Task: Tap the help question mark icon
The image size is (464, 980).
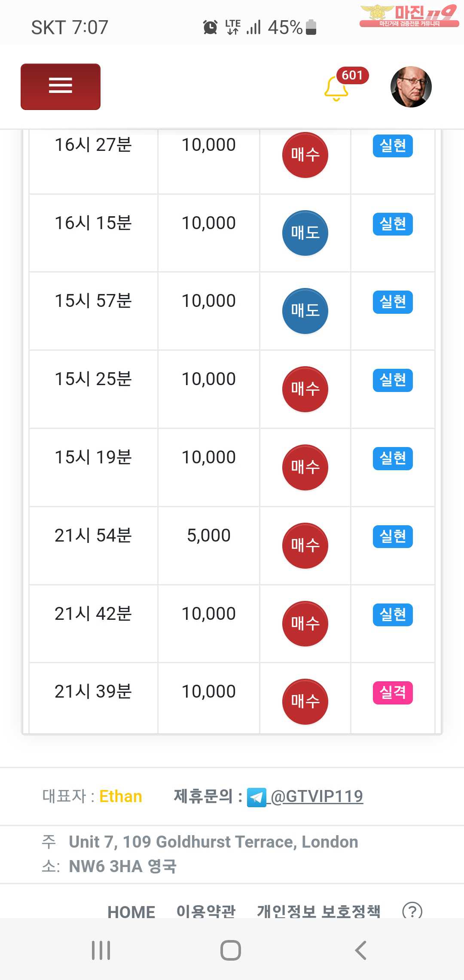Action: click(x=412, y=910)
